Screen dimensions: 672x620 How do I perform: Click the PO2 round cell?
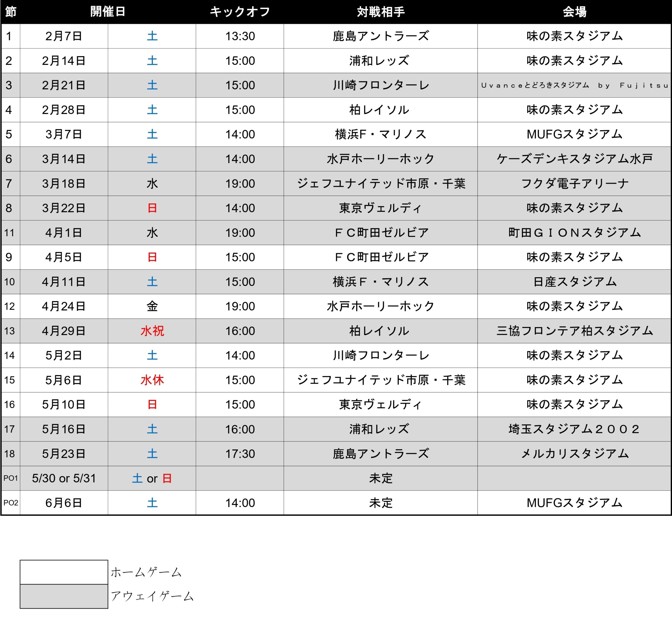coord(11,503)
